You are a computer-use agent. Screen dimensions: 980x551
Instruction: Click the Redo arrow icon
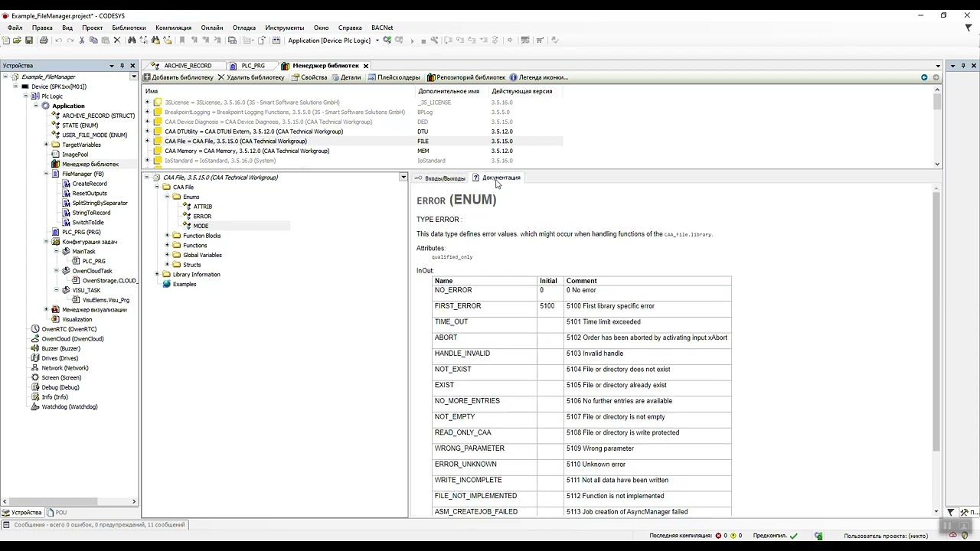tap(70, 41)
